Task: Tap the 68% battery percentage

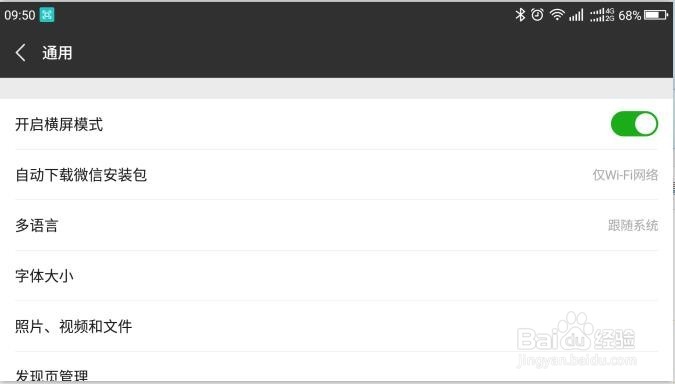Action: pyautogui.click(x=630, y=15)
